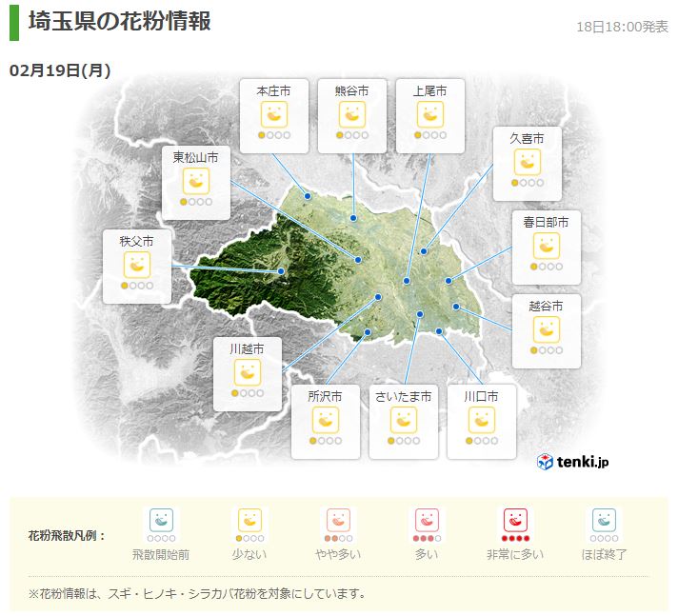Click the やや多い legend text
Screen dimensions: 678x616
[338, 555]
